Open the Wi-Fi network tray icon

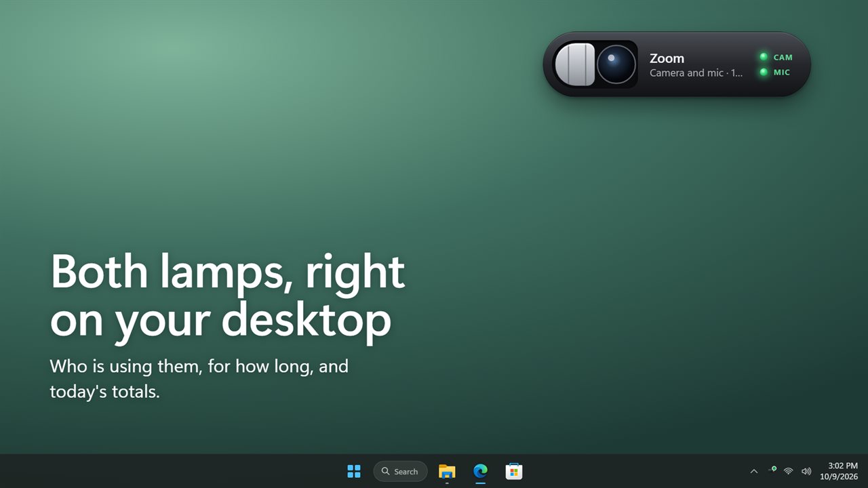[788, 471]
